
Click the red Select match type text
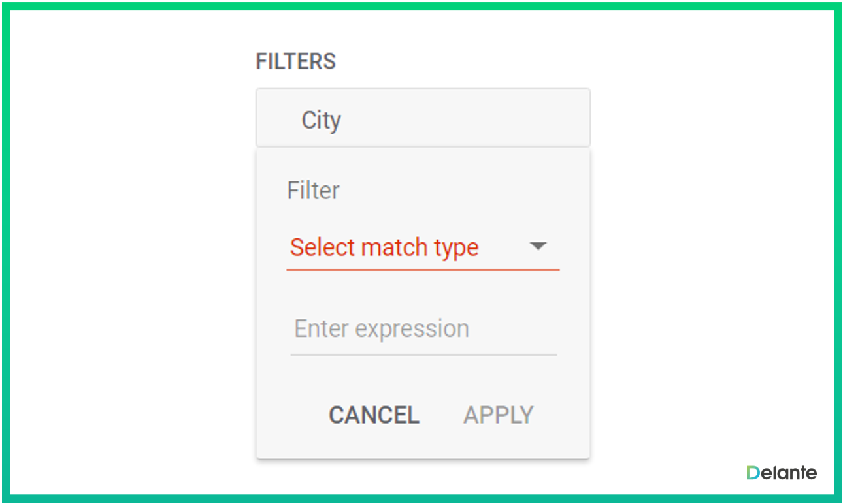[384, 247]
